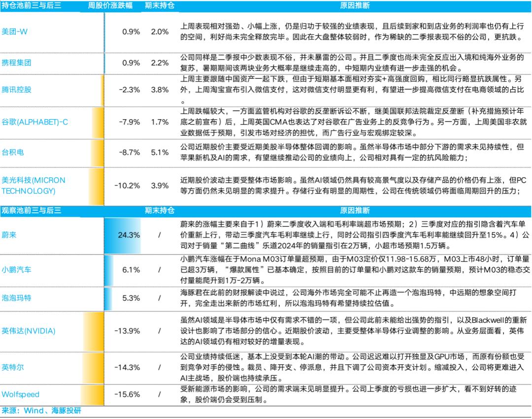Click the slash holding cell for Wolfspeed
The width and height of the screenshot is (532, 419).
click(x=160, y=394)
